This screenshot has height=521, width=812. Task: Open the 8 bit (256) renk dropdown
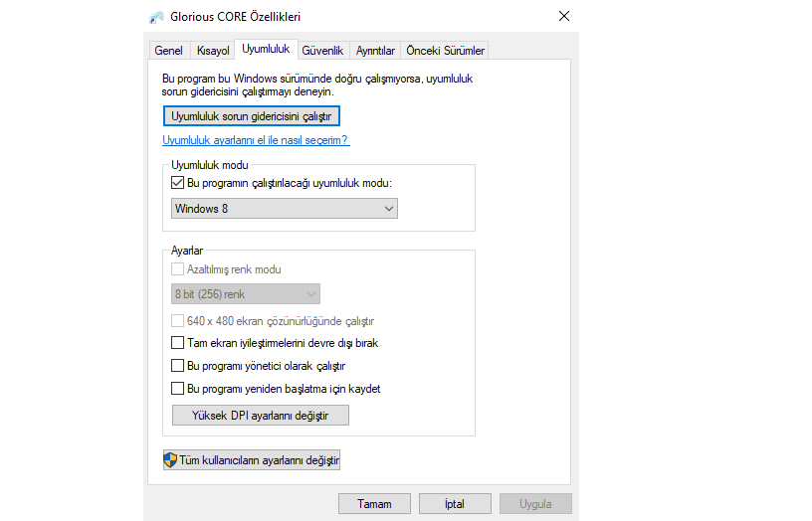click(x=246, y=294)
